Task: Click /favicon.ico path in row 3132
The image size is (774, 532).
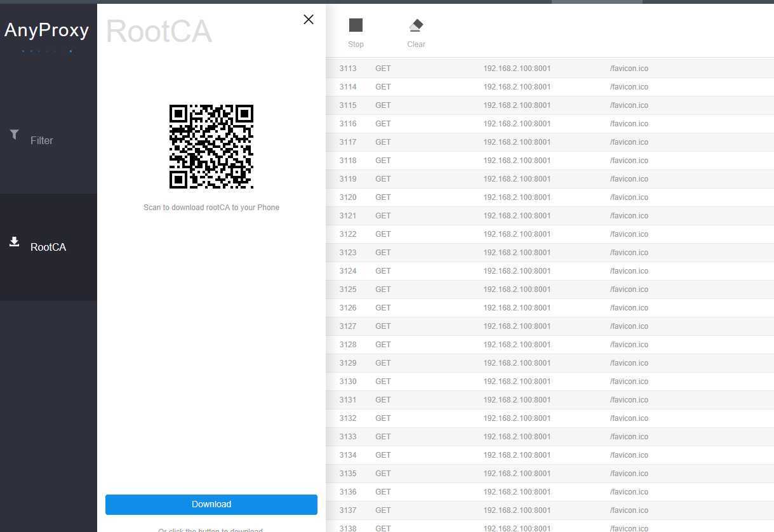Action: tap(629, 418)
